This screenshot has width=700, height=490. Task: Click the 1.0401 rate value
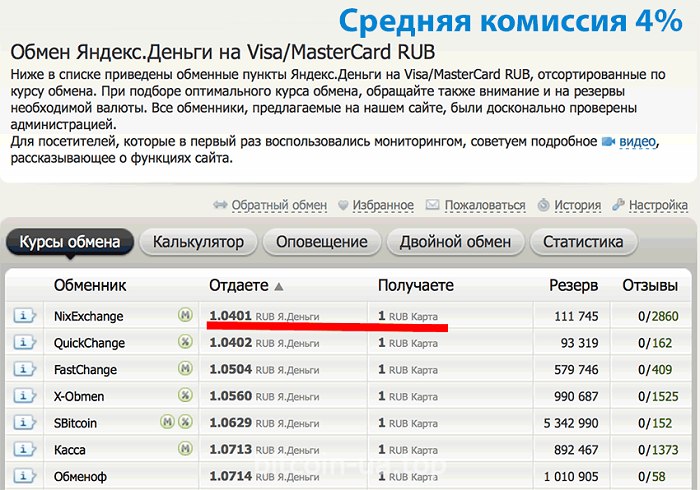pos(230,316)
